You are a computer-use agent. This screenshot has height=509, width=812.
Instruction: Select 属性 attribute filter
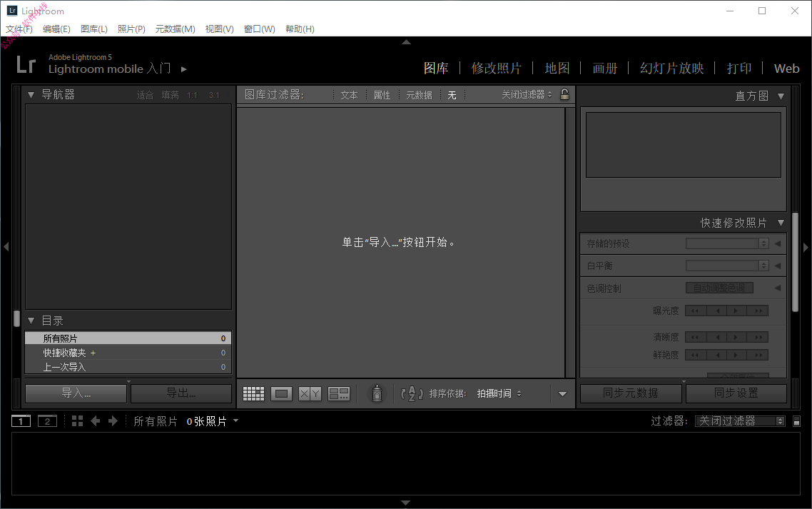(382, 95)
